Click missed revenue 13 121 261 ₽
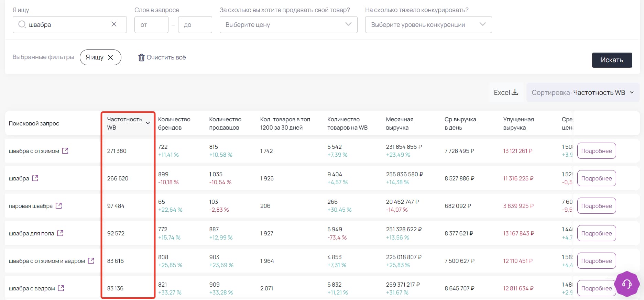The width and height of the screenshot is (644, 300). (x=518, y=151)
